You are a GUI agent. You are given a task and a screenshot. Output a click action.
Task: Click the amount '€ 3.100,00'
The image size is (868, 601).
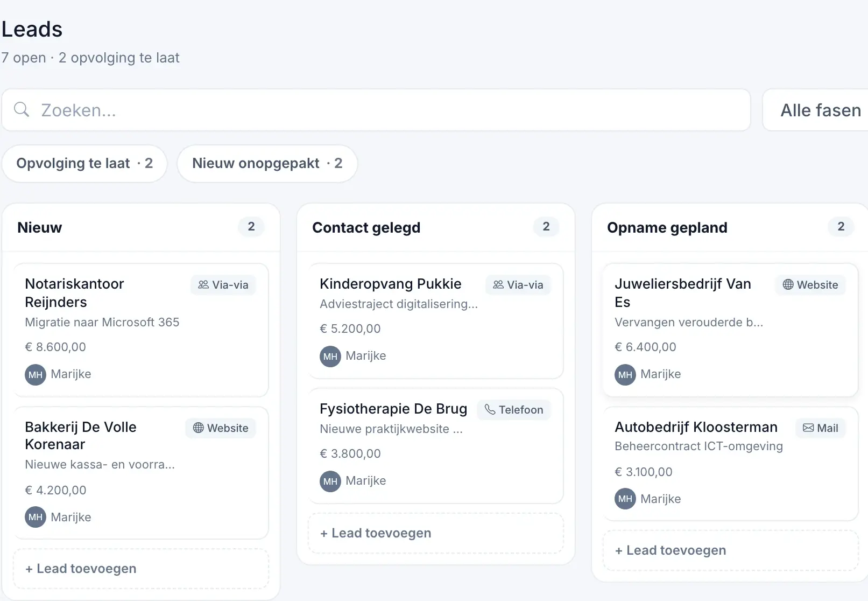coord(644,472)
